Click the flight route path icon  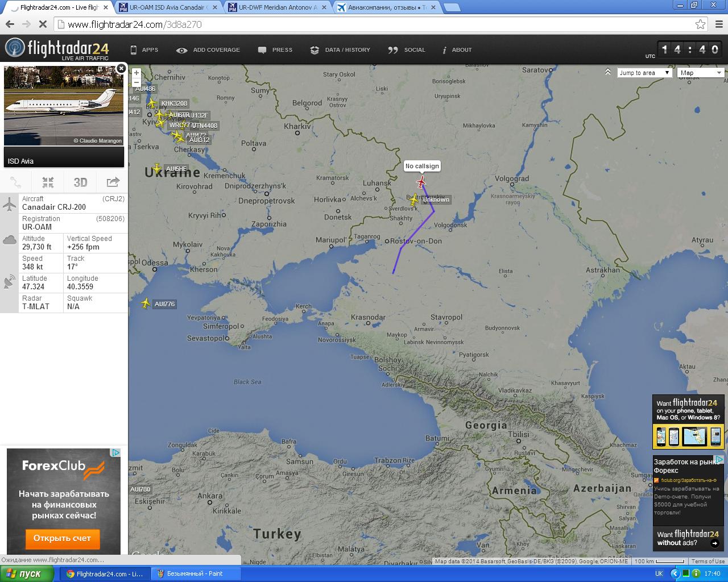coord(16,182)
